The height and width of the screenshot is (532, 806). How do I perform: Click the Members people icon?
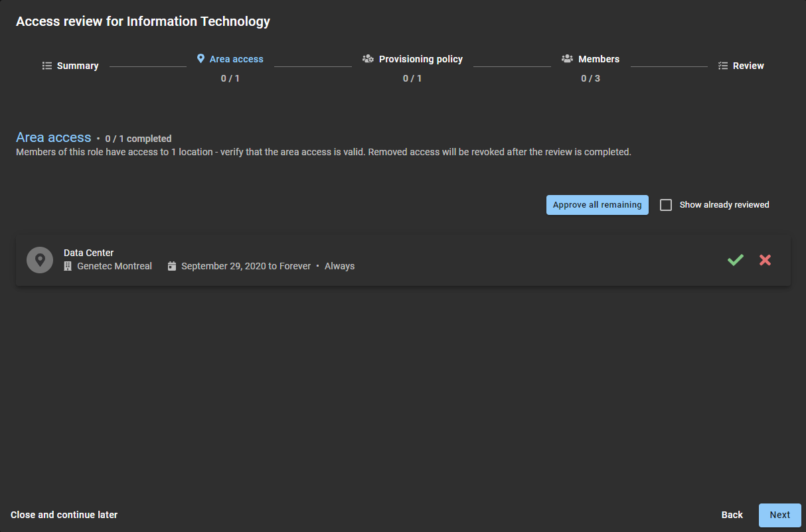(567, 59)
